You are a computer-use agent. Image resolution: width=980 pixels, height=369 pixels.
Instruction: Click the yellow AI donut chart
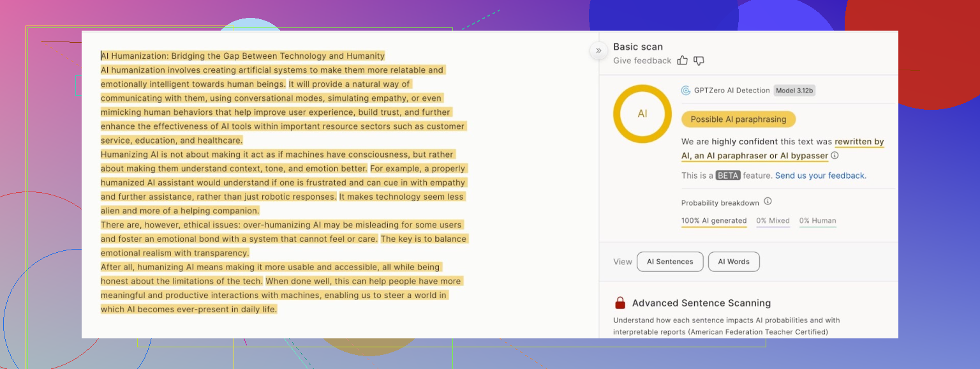(x=642, y=114)
